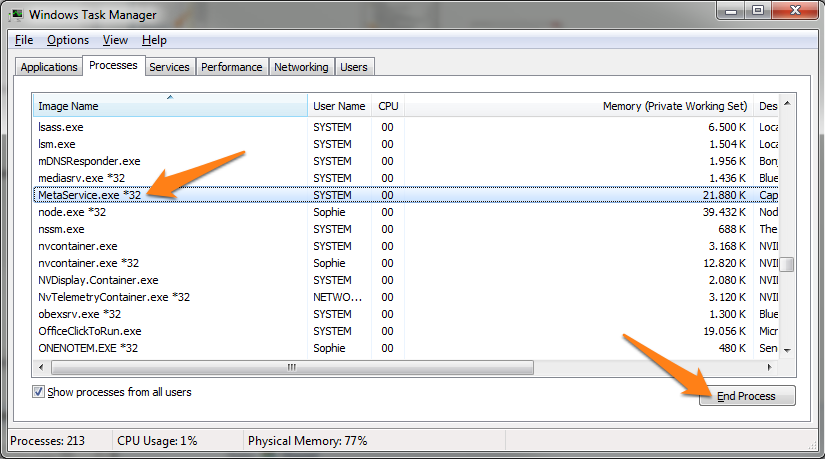The width and height of the screenshot is (825, 459).
Task: Open the Performance tab
Action: pos(232,67)
